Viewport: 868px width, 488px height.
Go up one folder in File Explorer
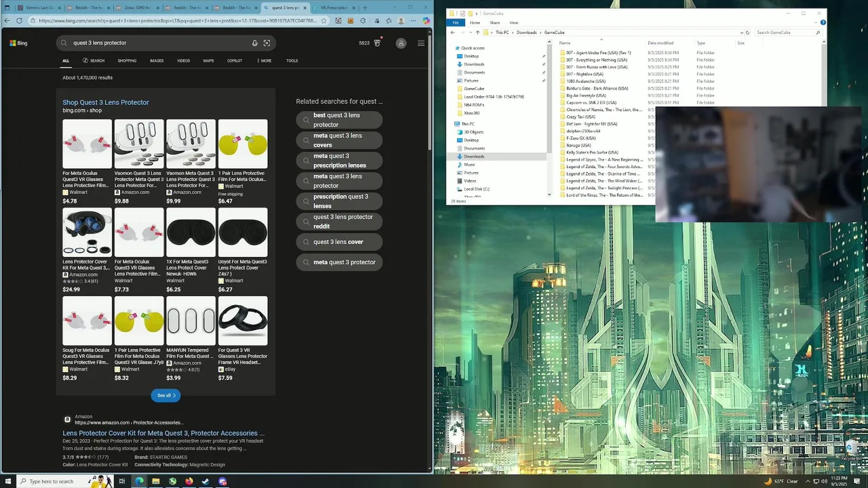pyautogui.click(x=477, y=33)
